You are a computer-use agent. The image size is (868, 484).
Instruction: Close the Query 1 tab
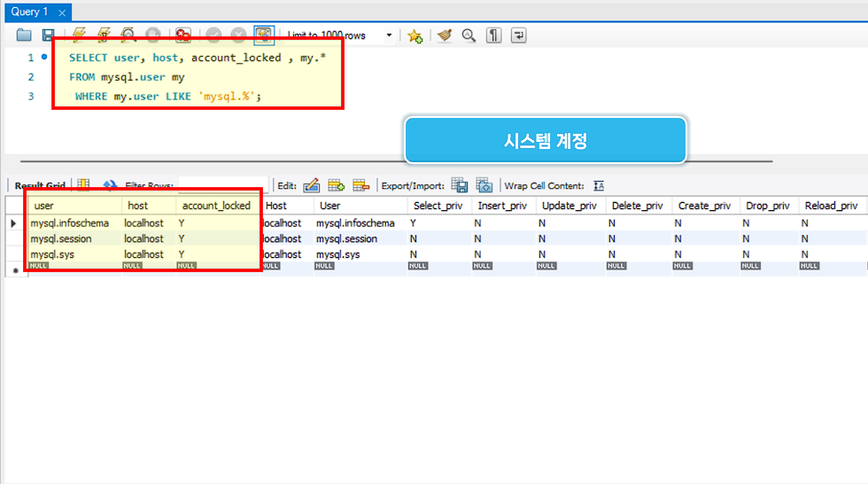click(62, 12)
